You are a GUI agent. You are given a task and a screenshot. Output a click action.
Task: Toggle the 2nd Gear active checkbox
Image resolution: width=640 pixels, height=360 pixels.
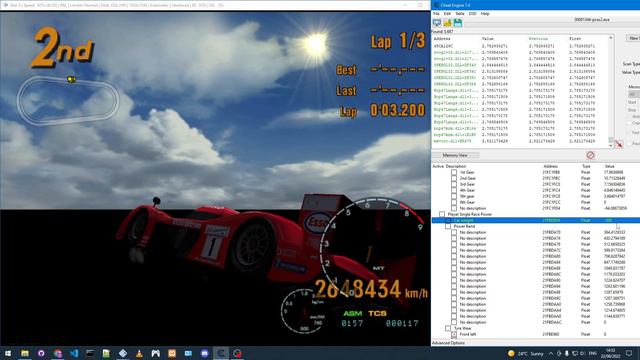[x=454, y=178]
